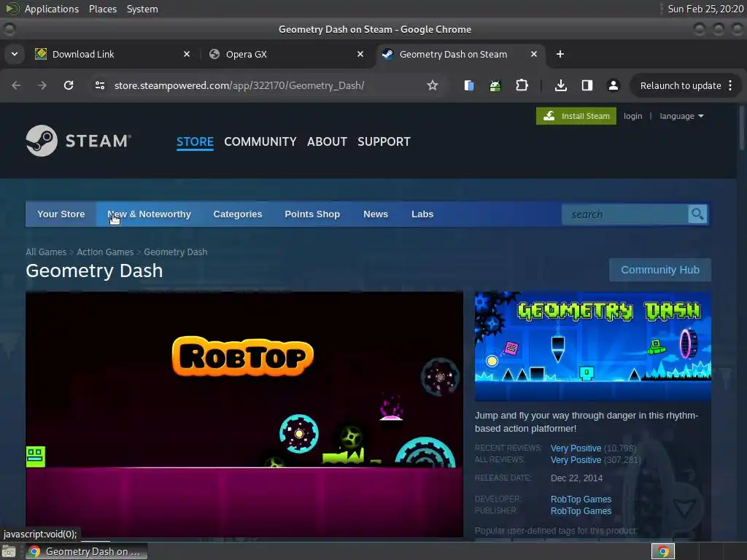Click the Chrome icon in bottom-right tray
Viewport: 747px width, 560px height.
point(662,551)
